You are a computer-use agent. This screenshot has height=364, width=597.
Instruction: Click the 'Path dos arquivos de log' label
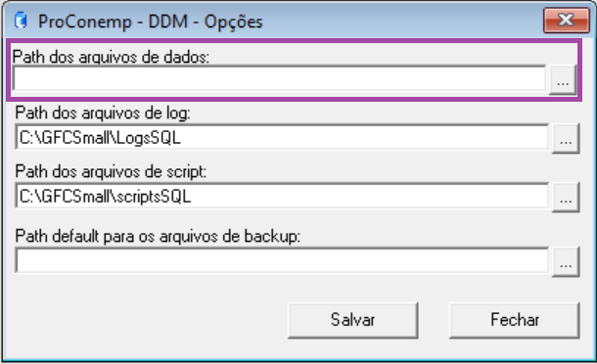pyautogui.click(x=103, y=114)
